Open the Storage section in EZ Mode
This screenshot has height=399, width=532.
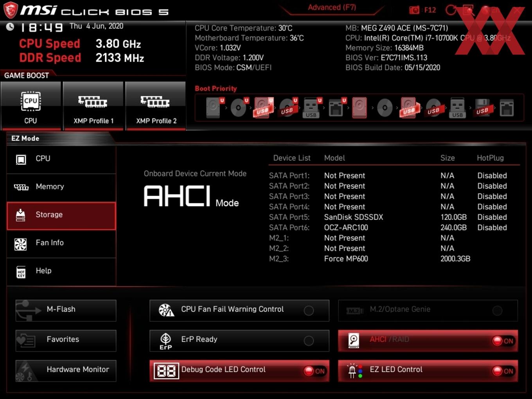point(61,216)
